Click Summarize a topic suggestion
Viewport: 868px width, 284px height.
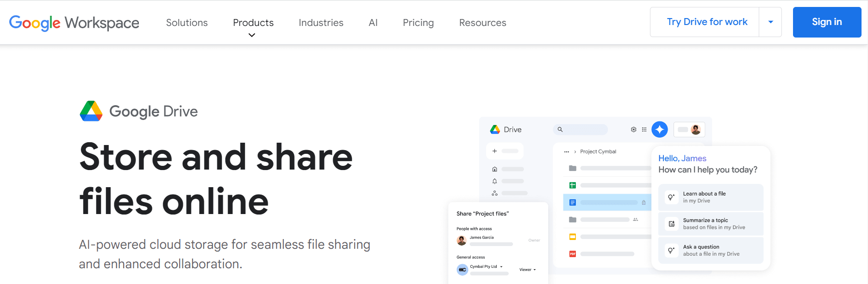tap(711, 224)
